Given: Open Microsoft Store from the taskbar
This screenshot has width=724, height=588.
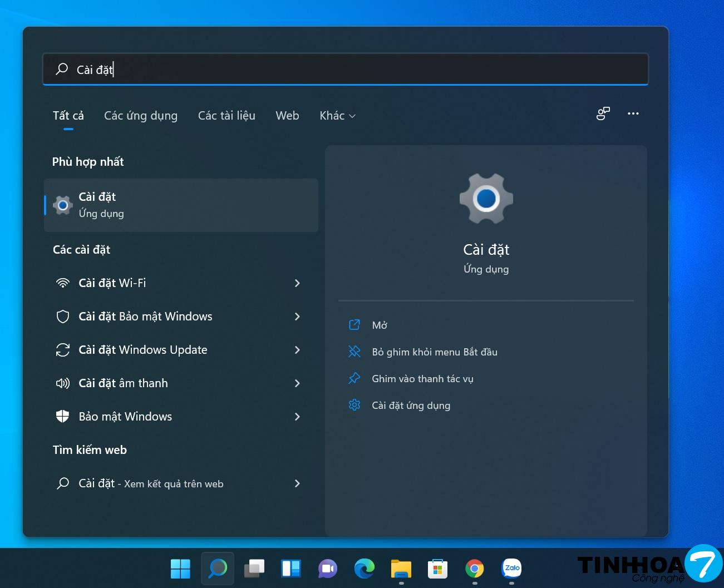Looking at the screenshot, I should click(x=438, y=569).
